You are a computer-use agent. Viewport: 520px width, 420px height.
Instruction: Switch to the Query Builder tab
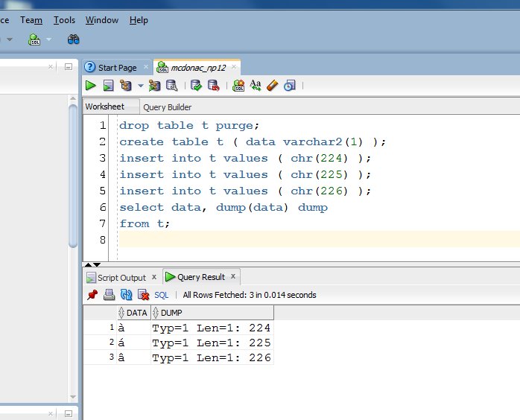[x=167, y=107]
